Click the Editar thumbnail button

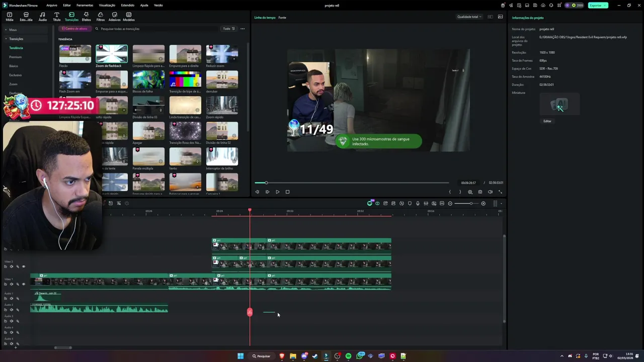(x=547, y=121)
